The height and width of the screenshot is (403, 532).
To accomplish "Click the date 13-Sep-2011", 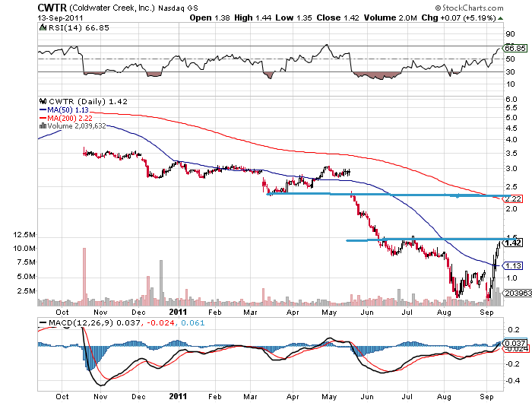I will coord(60,18).
